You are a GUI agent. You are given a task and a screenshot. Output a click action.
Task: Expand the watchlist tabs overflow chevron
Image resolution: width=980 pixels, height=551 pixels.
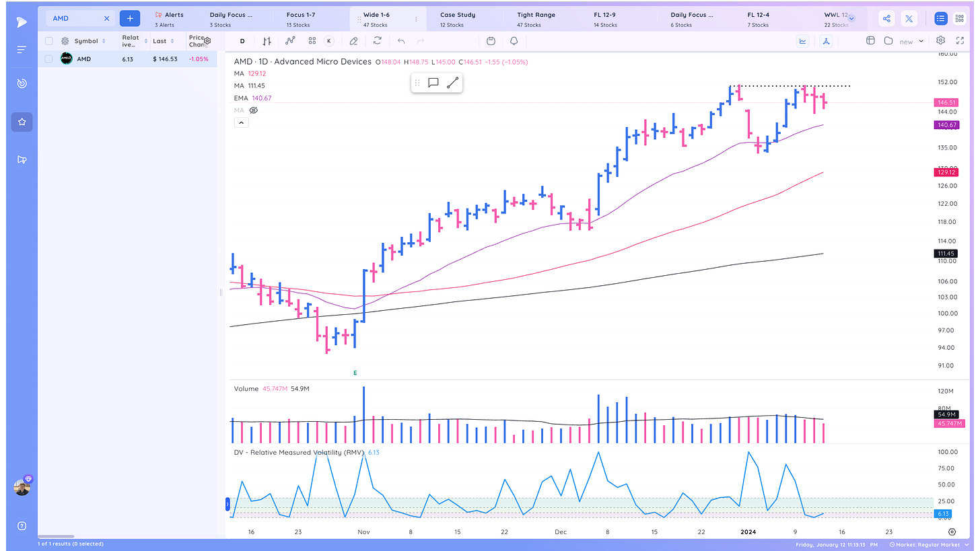coord(851,19)
